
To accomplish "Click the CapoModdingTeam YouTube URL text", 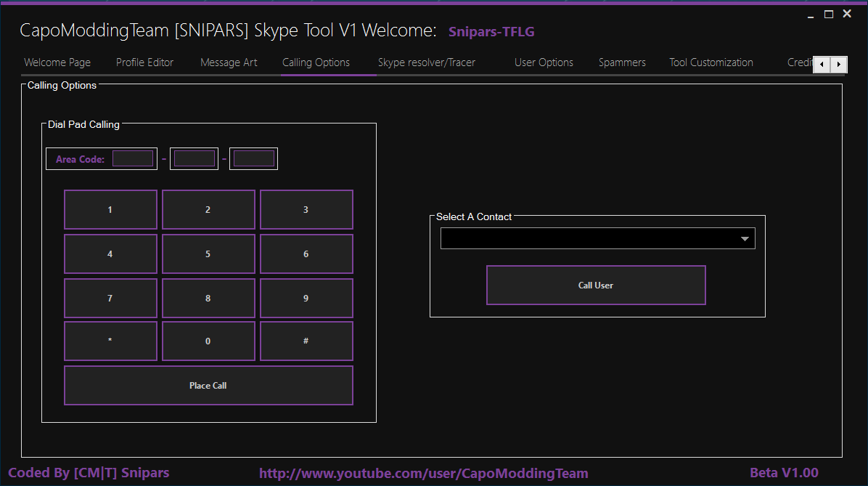I will click(x=424, y=473).
